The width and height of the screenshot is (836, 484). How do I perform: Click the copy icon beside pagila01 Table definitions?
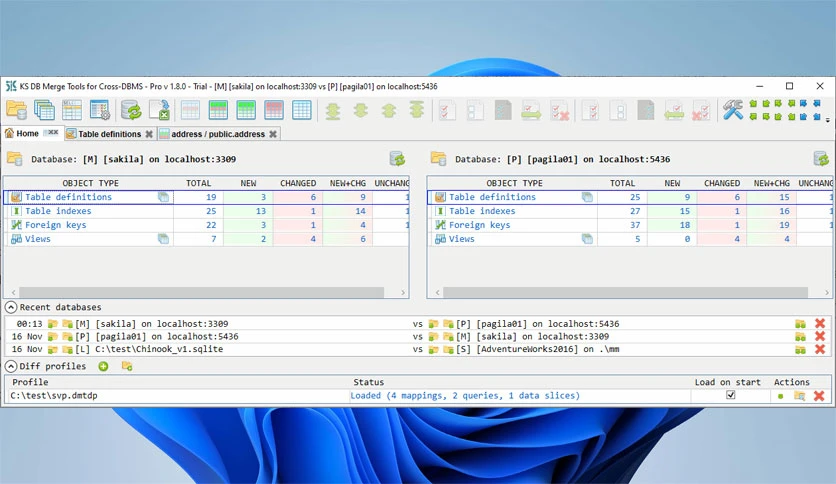[x=587, y=197]
